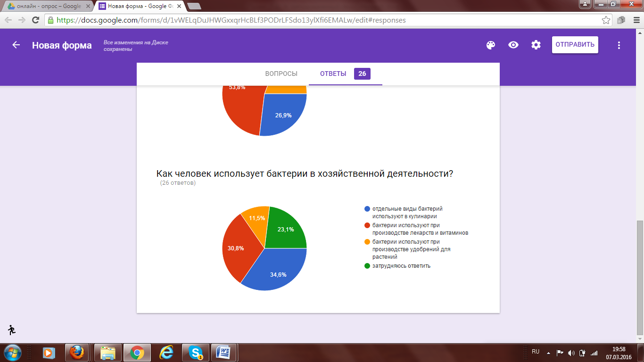Open Word from the taskbar
This screenshot has width=644, height=362.
point(224,352)
